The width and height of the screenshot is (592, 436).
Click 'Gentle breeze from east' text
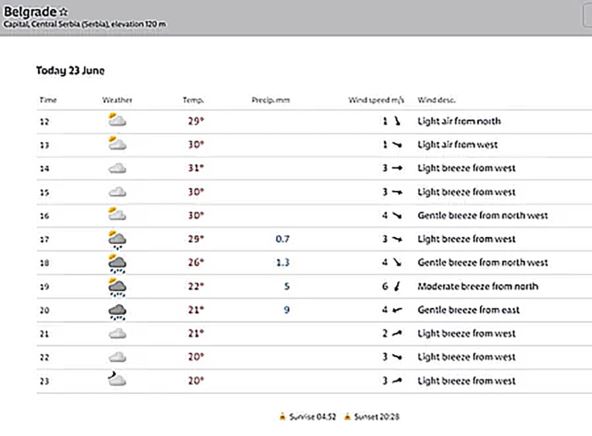coord(469,310)
